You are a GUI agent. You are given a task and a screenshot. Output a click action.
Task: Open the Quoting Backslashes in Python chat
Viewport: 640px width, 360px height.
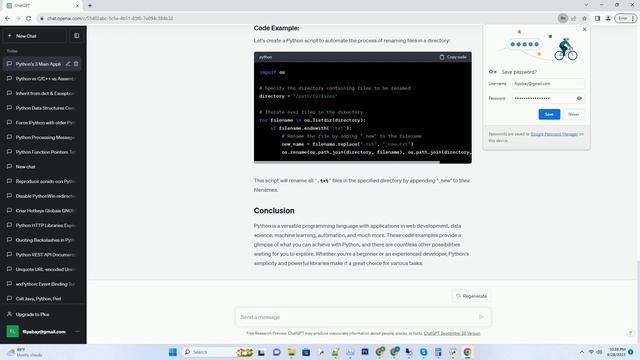42,240
